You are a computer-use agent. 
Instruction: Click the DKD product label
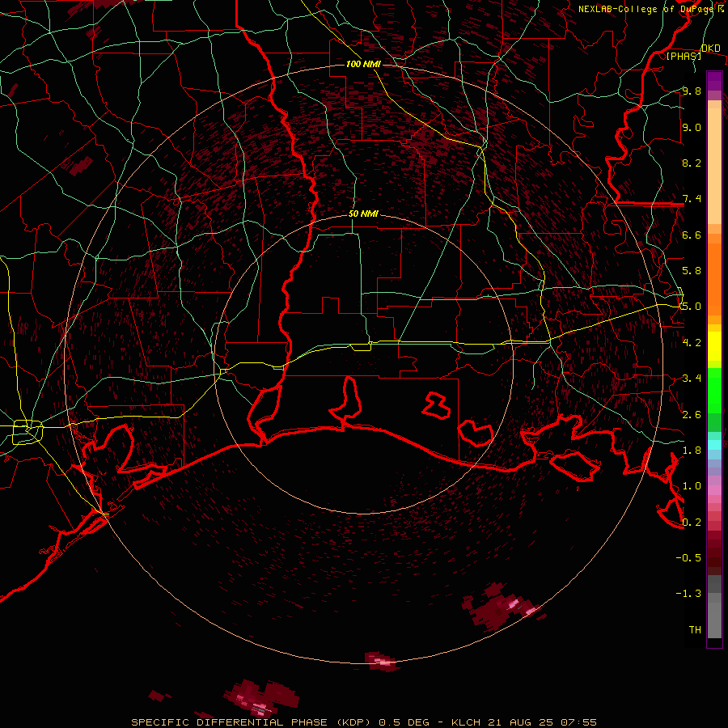tap(711, 49)
